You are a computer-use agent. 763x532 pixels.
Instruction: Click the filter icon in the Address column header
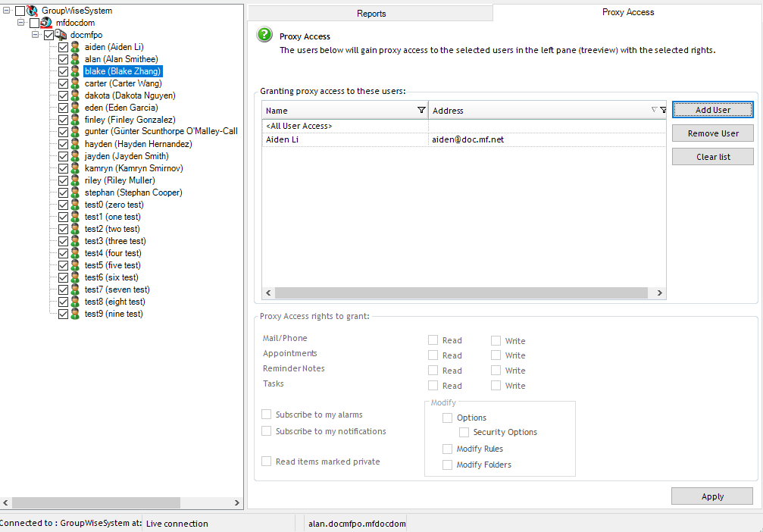(x=663, y=110)
